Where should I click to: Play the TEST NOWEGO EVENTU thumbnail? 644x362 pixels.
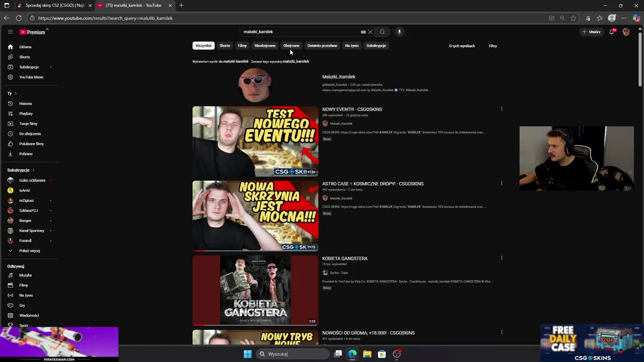pyautogui.click(x=255, y=141)
